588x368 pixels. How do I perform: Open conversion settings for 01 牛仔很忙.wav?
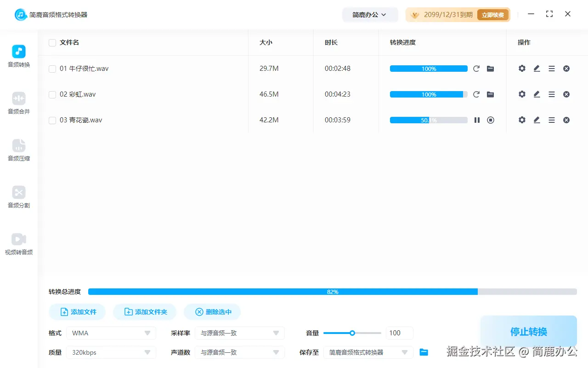click(x=522, y=69)
